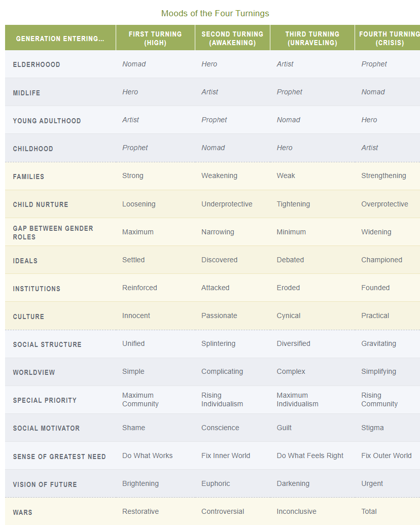Click the 'Moods of the Four Turnings' title
This screenshot has height=525, width=420.
pos(215,13)
